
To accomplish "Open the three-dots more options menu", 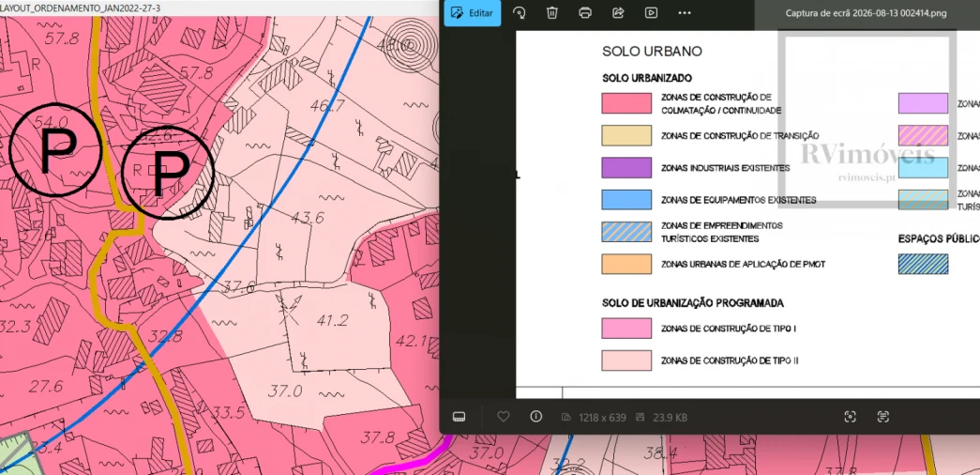I will pyautogui.click(x=685, y=12).
